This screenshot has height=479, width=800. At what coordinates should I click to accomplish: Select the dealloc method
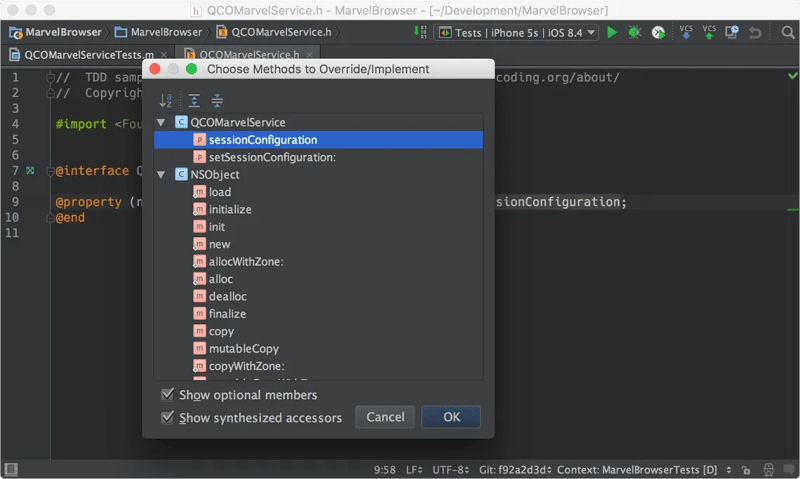[318, 296]
